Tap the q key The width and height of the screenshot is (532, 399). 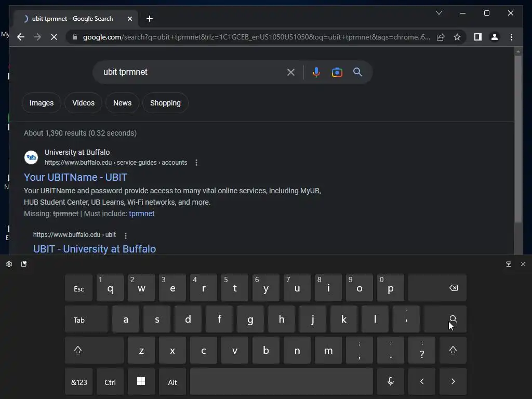coord(110,288)
